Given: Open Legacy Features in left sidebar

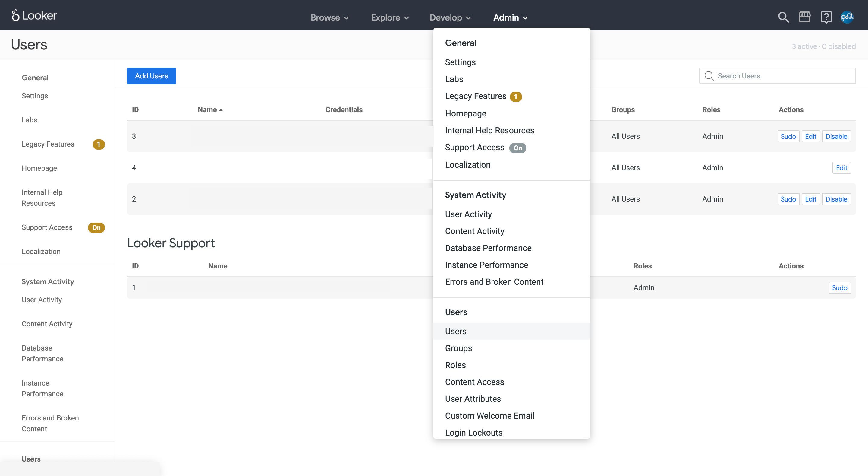Looking at the screenshot, I should click(x=48, y=144).
